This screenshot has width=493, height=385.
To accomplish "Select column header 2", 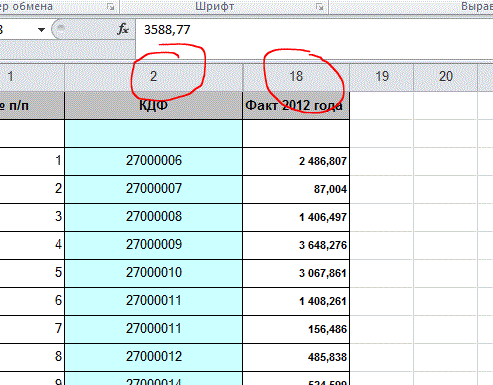I will 153,77.
